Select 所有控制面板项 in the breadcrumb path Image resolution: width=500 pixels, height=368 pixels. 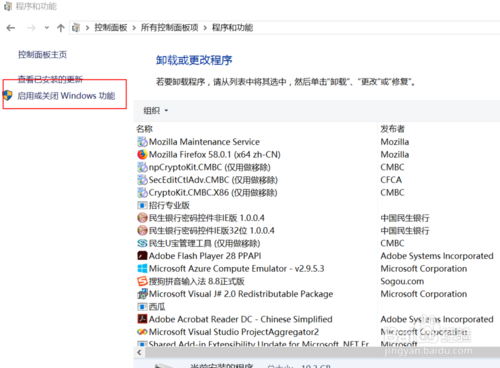point(169,28)
